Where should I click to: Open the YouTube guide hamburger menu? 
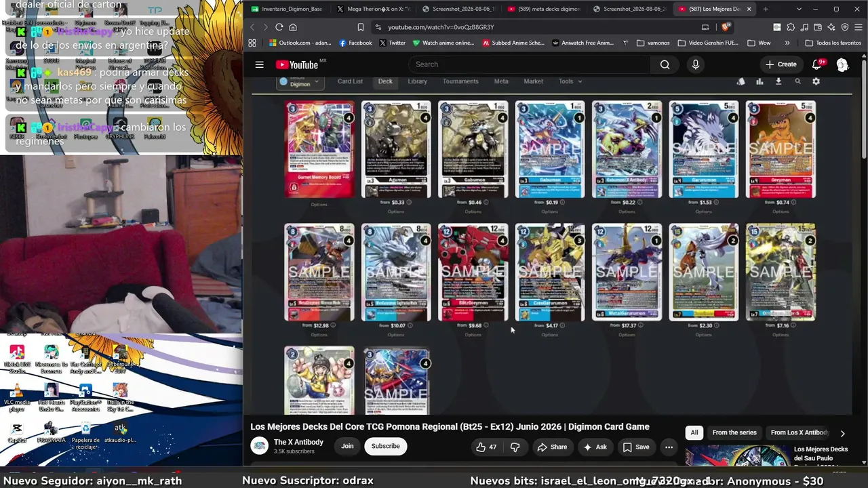tap(259, 64)
